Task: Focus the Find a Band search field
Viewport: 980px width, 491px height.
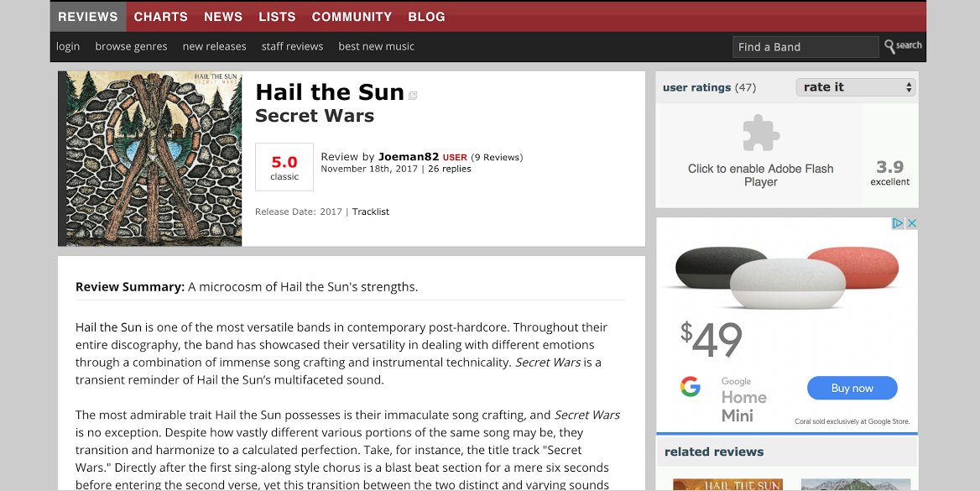Action: [805, 47]
